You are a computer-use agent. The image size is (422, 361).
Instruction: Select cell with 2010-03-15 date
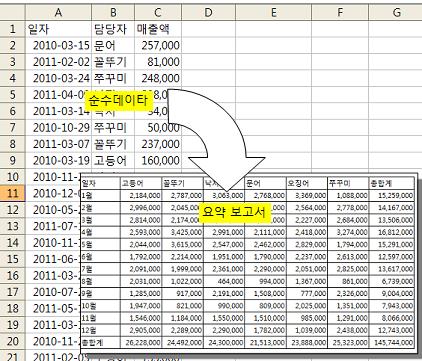tap(58, 45)
